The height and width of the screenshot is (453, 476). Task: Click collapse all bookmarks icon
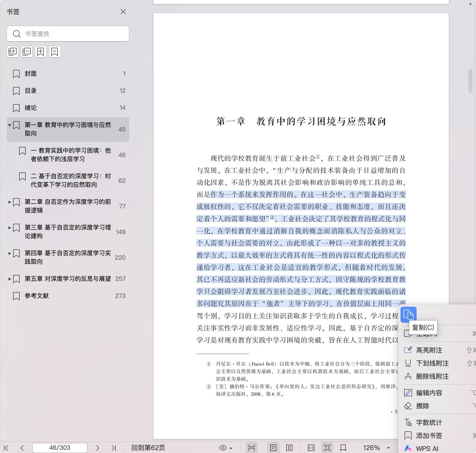pyautogui.click(x=27, y=52)
